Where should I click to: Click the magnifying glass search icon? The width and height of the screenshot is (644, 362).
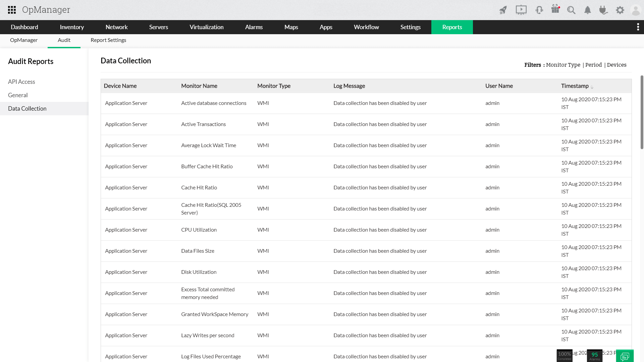coord(571,10)
